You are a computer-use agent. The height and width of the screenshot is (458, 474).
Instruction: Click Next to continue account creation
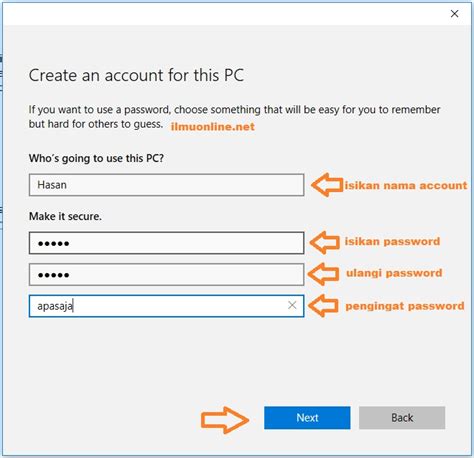tap(307, 418)
